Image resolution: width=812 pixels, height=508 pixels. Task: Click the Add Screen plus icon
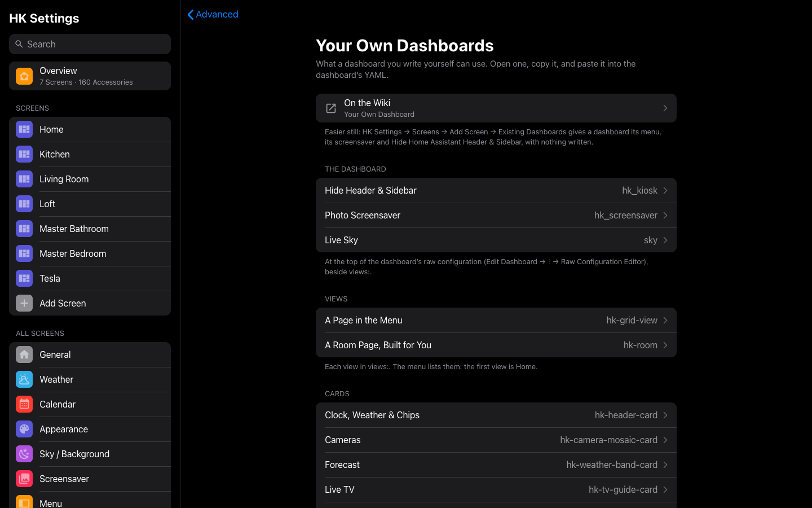pyautogui.click(x=24, y=303)
